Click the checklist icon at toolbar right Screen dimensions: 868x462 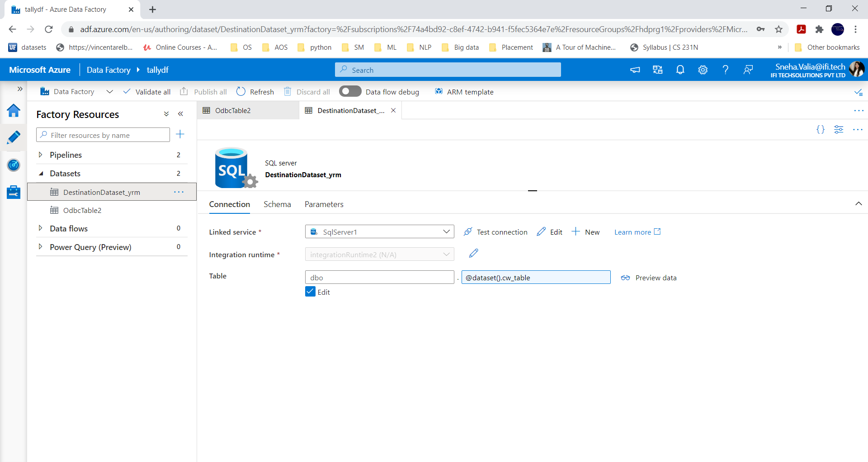tap(859, 92)
